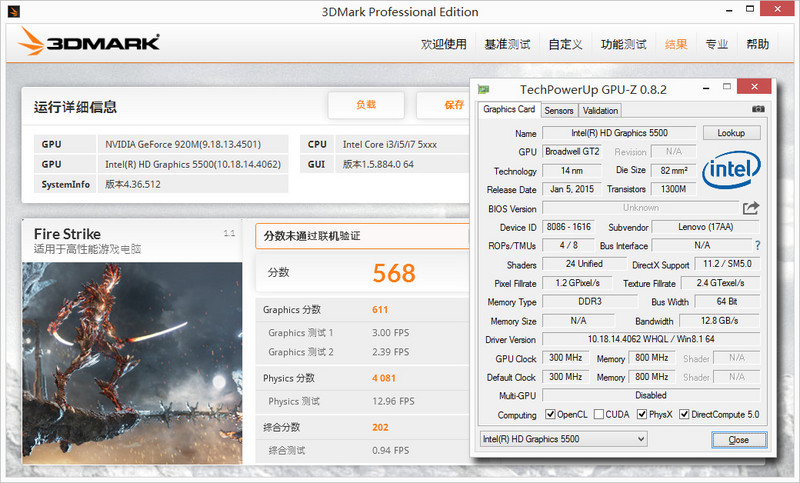Viewport: 800px width, 483px height.
Task: Click the Release Date Jan 5, 2015 field
Action: 572,189
